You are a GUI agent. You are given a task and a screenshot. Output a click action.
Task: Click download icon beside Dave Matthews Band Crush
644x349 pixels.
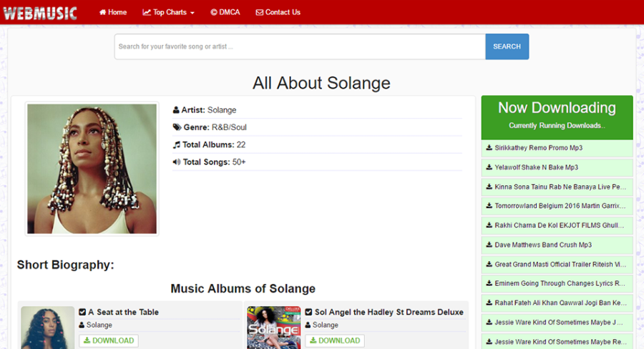pos(489,245)
